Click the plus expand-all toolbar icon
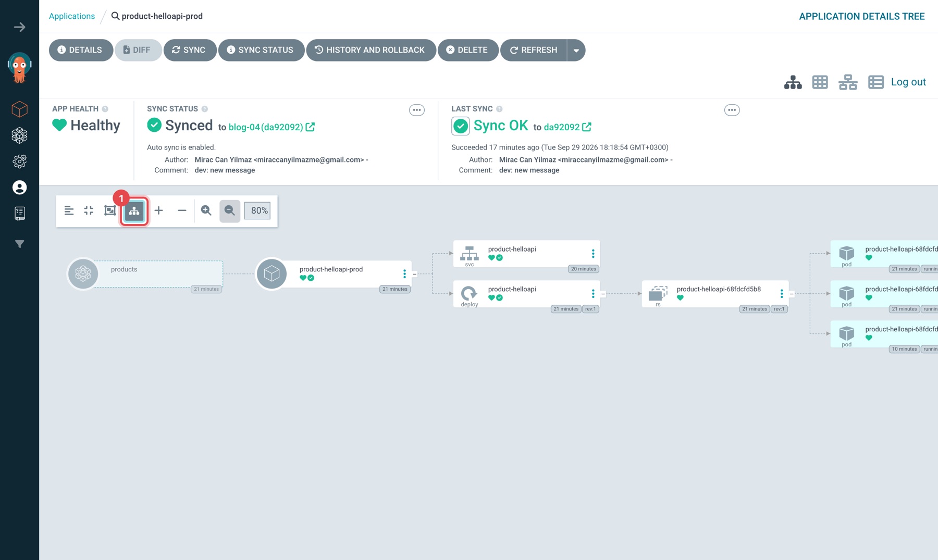Image resolution: width=938 pixels, height=560 pixels. pos(159,210)
